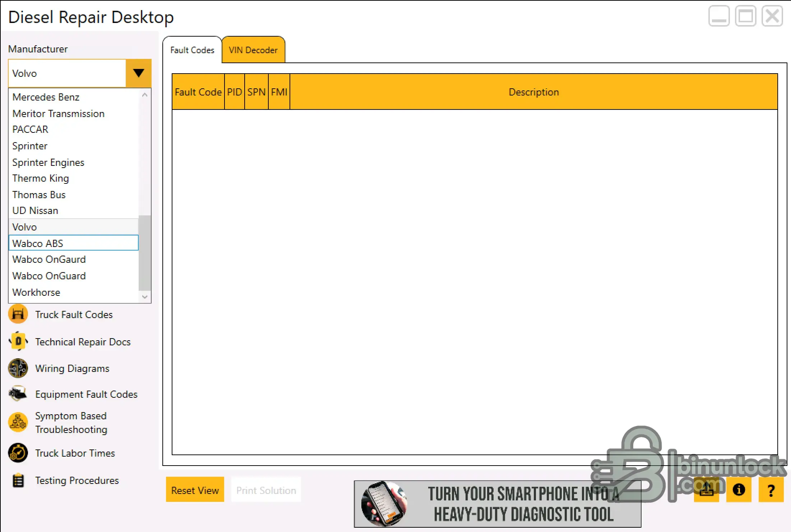
Task: Click the Fault Code column header
Action: pos(198,92)
